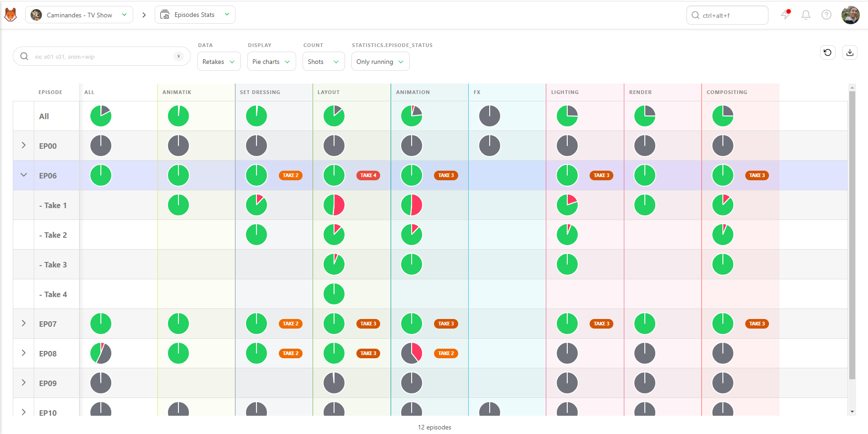Image resolution: width=868 pixels, height=434 pixels.
Task: Click the EP07 Render pie chart
Action: [x=645, y=324]
